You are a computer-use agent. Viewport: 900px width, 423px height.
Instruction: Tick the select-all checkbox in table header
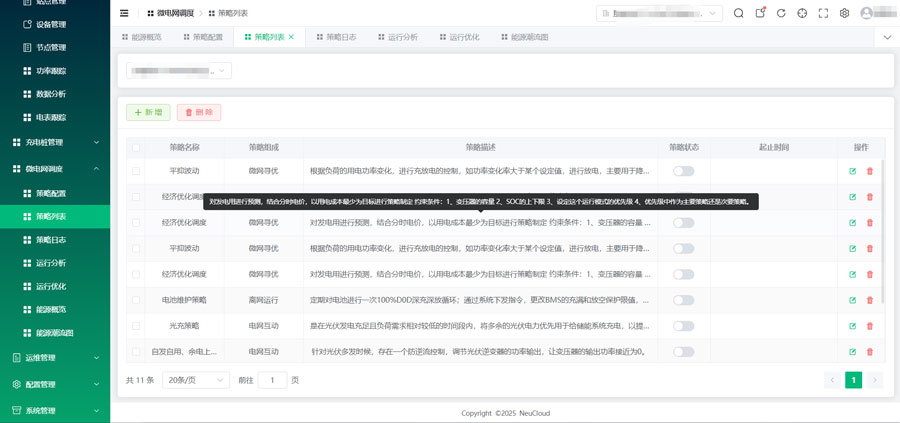pos(136,148)
